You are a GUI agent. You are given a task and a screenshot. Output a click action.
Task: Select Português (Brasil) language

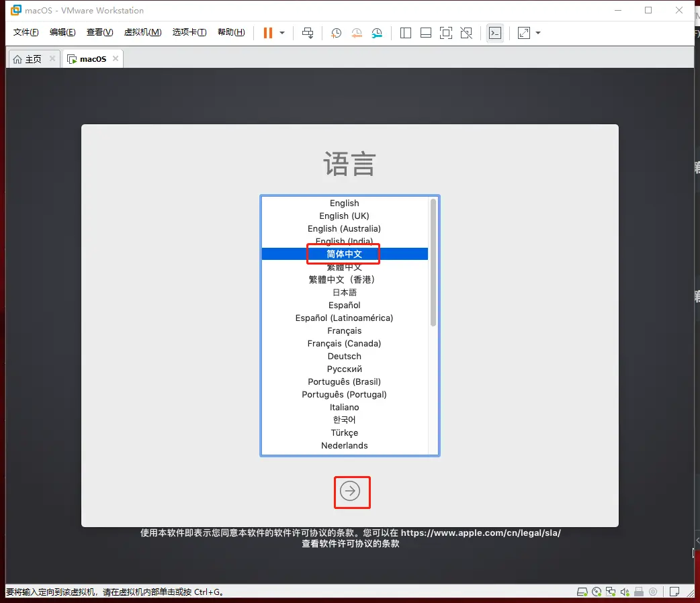coord(344,381)
